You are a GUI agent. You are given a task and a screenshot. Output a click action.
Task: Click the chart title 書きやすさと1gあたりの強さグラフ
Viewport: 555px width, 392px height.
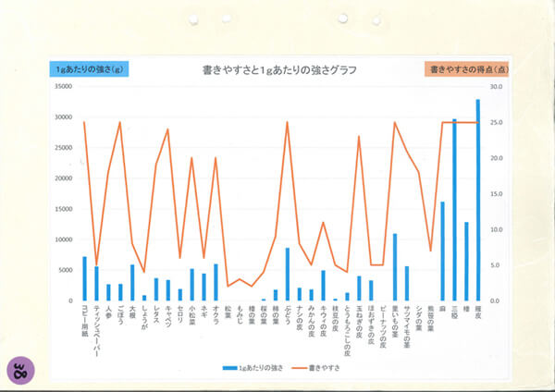(x=278, y=69)
